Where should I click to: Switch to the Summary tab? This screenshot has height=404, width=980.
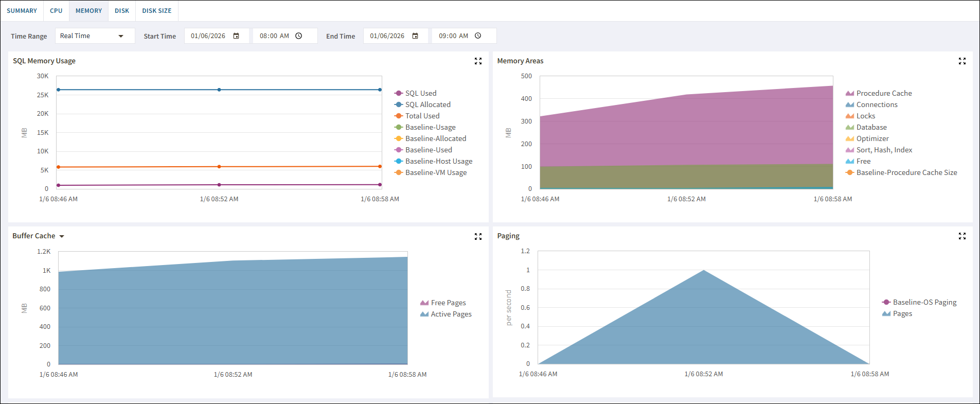pyautogui.click(x=22, y=11)
